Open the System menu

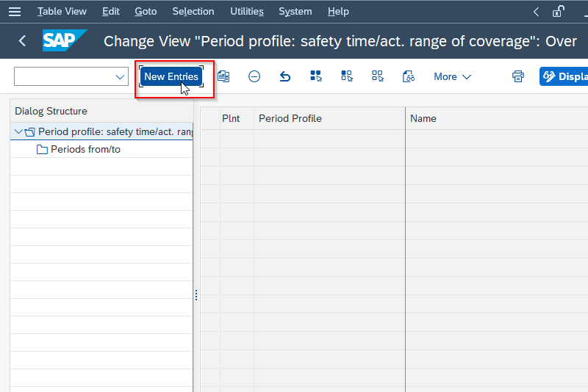[x=295, y=12]
